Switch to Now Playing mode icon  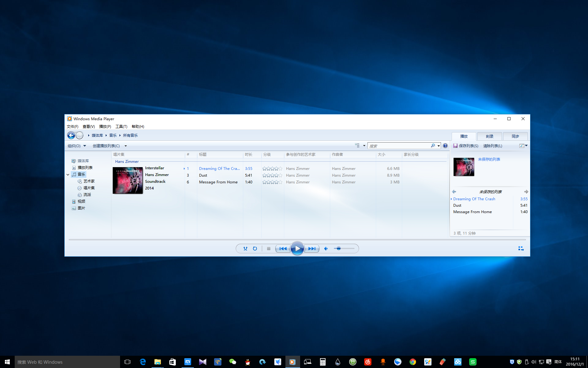(521, 248)
